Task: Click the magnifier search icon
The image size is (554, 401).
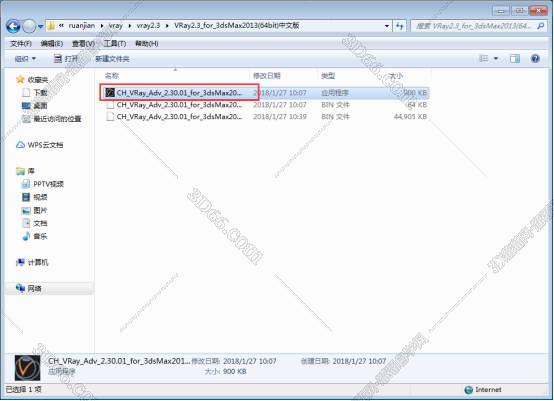Action: click(541, 26)
